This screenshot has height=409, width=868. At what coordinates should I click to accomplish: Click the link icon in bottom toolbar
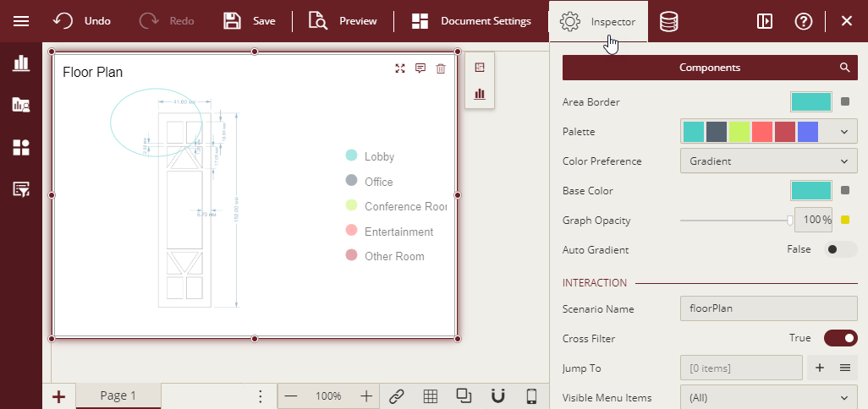(x=397, y=396)
